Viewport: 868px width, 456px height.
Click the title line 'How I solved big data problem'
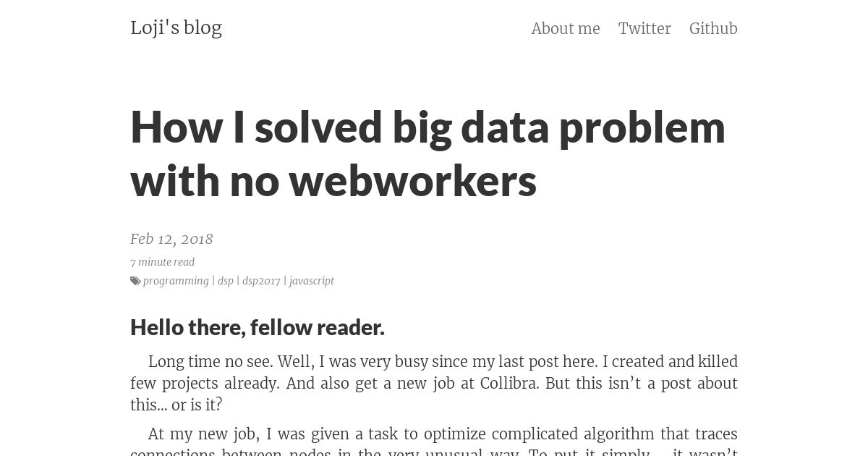click(427, 127)
